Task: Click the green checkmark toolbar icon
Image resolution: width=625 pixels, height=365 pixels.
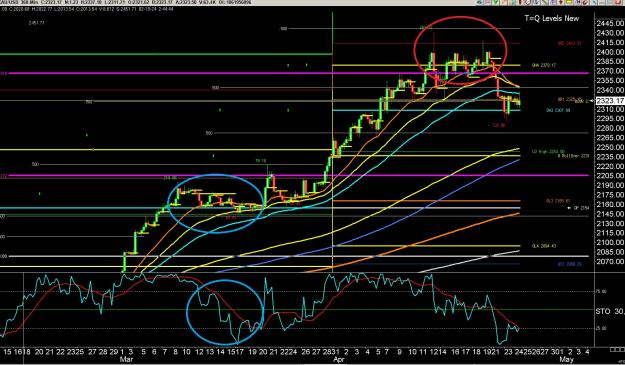Action: 495,2
